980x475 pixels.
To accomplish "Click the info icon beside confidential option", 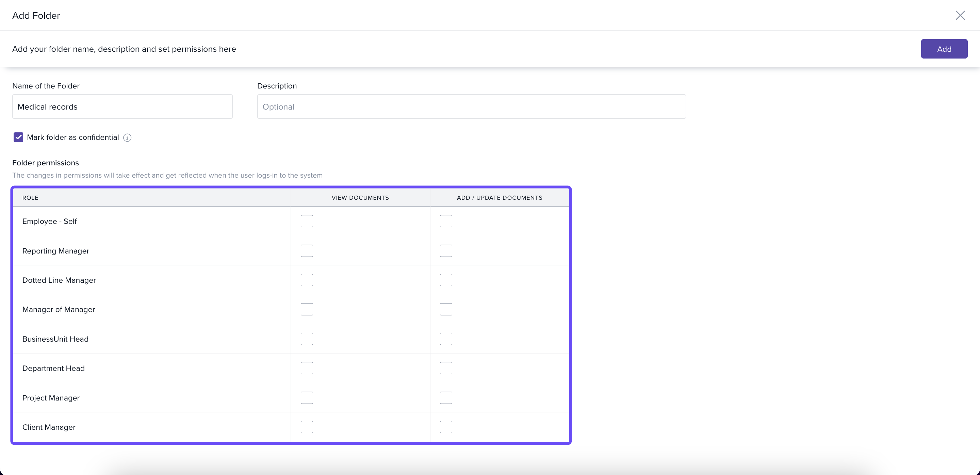I will [128, 138].
